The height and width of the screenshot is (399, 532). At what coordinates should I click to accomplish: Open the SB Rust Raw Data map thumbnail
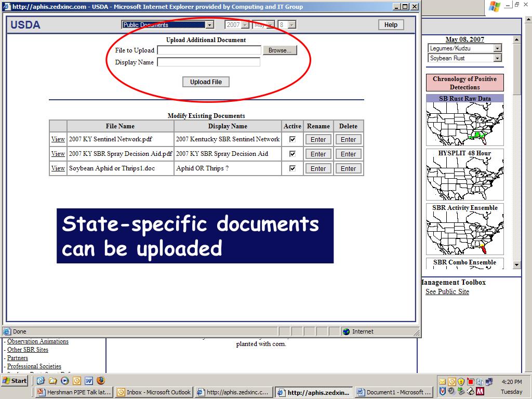tap(464, 120)
